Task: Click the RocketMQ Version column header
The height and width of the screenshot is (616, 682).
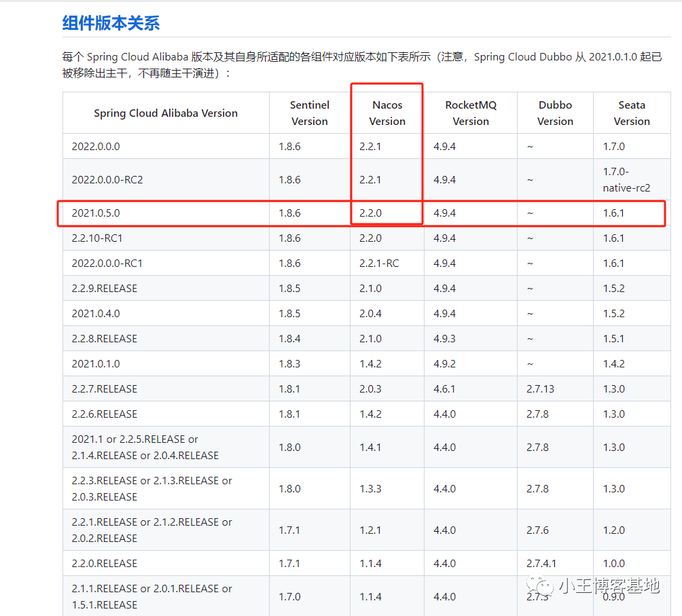Action: pyautogui.click(x=470, y=113)
